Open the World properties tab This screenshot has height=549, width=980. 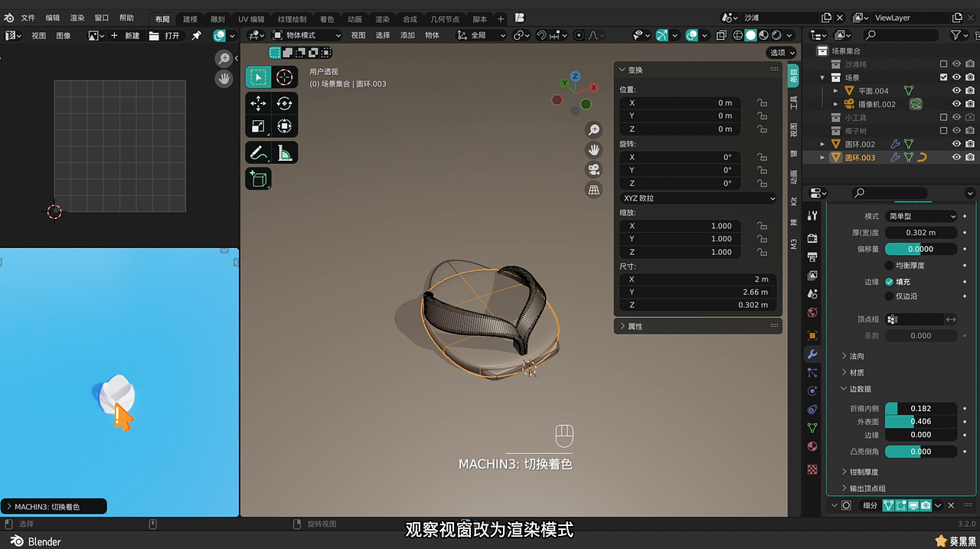[812, 312]
